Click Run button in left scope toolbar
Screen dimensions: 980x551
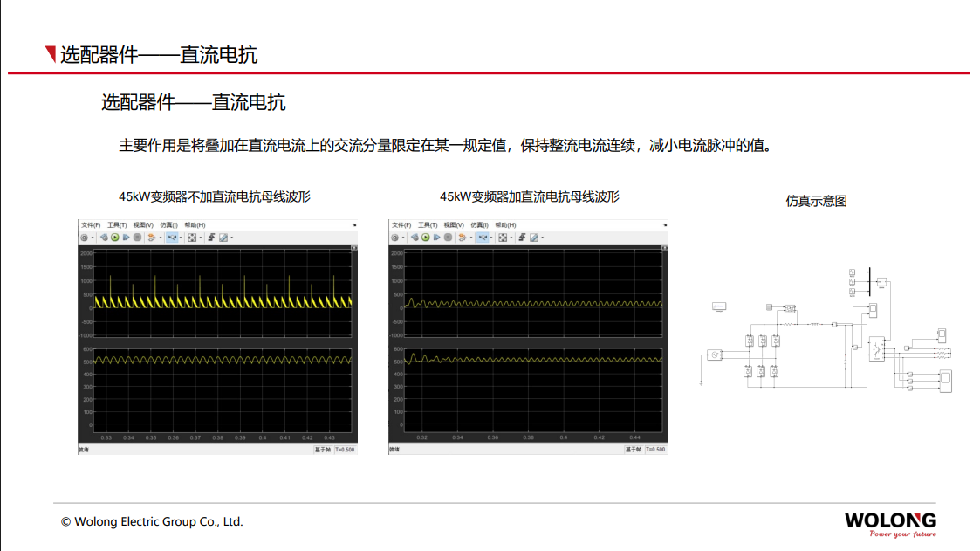(x=114, y=237)
